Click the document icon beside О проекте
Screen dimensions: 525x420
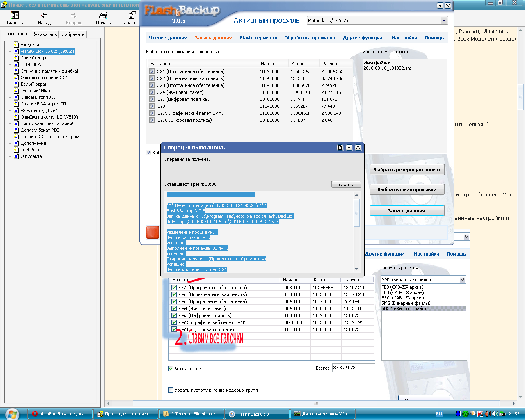(16, 156)
